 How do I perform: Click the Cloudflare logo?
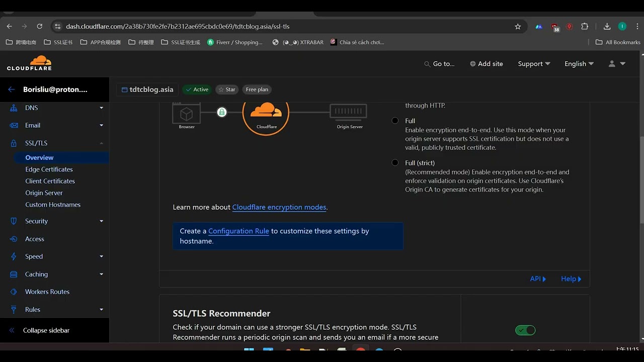coord(29,63)
